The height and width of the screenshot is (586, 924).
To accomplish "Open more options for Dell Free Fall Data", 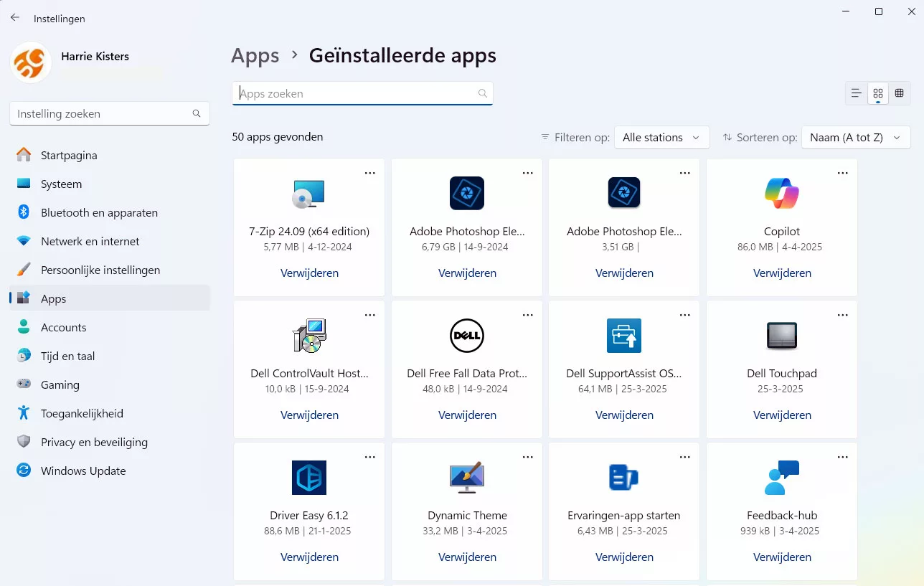I will coord(528,315).
